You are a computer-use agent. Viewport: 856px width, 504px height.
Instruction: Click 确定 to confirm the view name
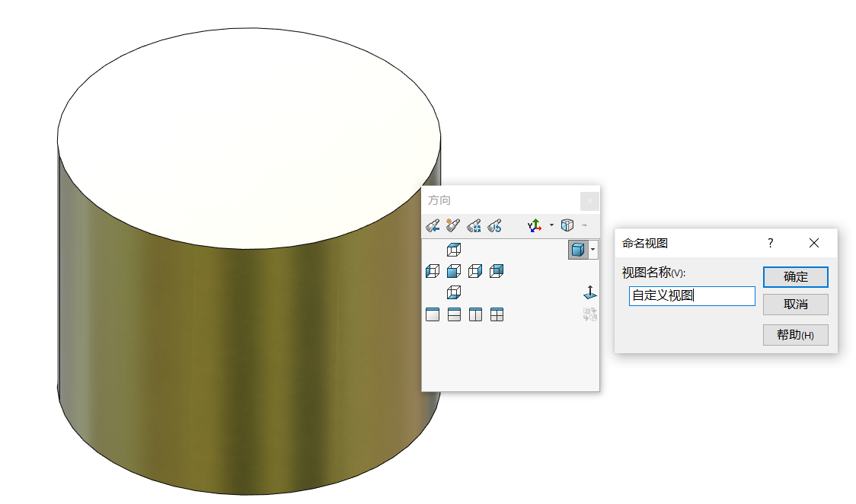coord(795,277)
